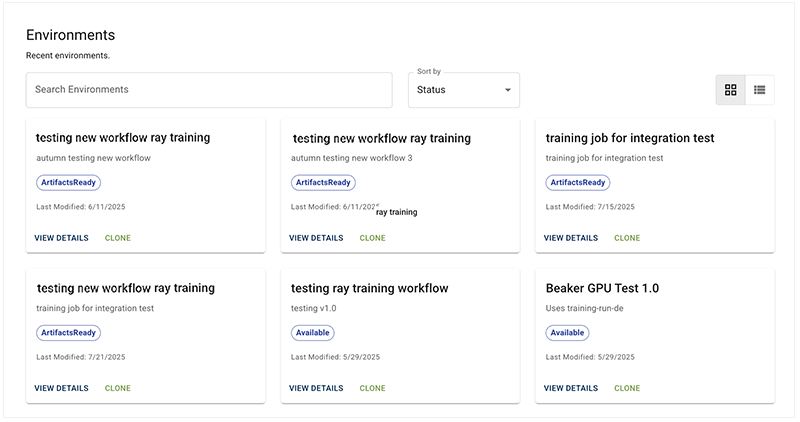
Task: View details of 'autumn testing new workflow 3'
Action: [316, 238]
